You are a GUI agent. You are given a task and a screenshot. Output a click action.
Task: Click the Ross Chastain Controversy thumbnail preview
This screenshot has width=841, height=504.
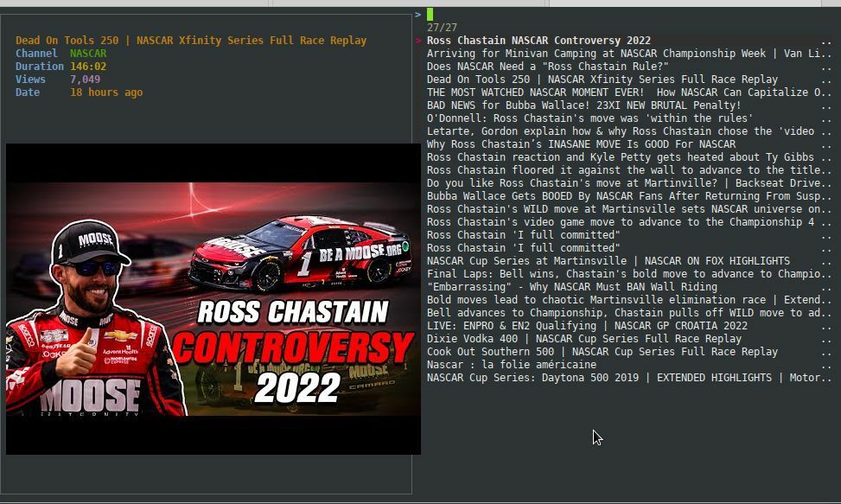pos(213,298)
